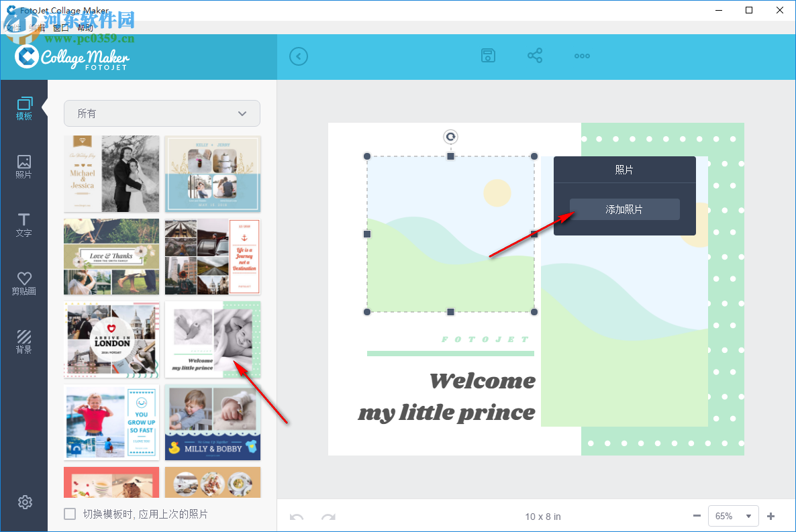Open the 文件 (File) menu
796x532 pixels.
click(x=13, y=27)
